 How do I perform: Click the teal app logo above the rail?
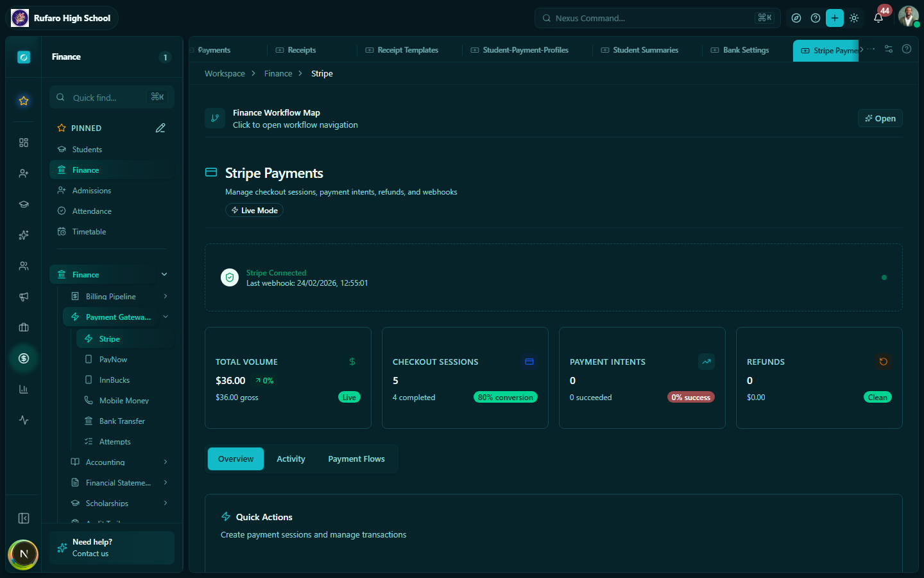pos(24,57)
